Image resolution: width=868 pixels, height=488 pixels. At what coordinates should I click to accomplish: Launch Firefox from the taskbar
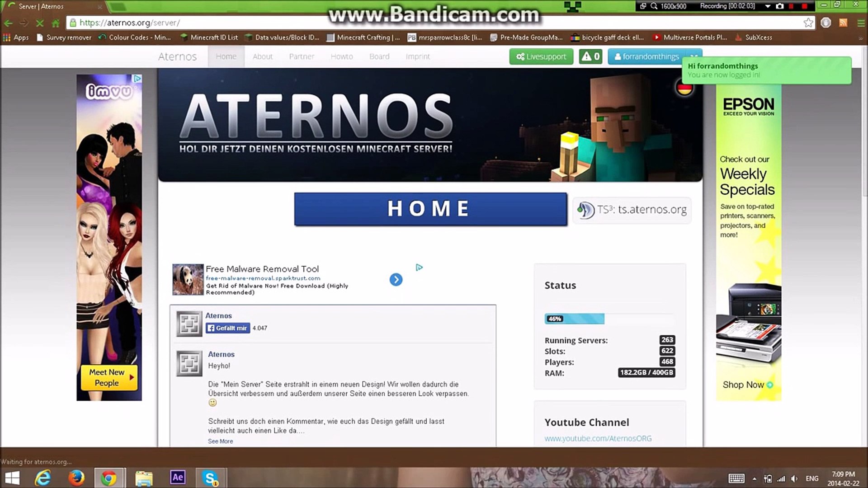click(x=76, y=478)
